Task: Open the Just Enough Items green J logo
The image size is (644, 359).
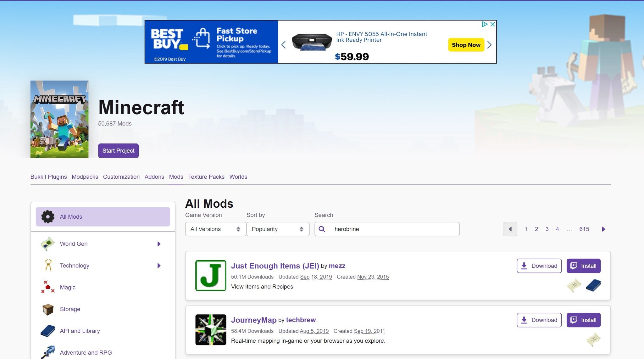Action: (x=211, y=275)
